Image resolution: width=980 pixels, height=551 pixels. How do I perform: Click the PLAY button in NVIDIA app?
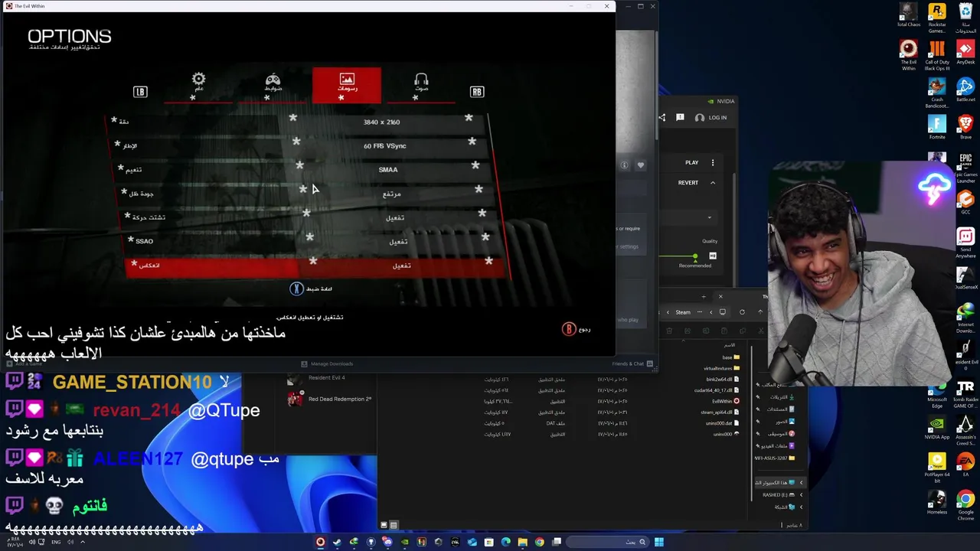pyautogui.click(x=691, y=162)
